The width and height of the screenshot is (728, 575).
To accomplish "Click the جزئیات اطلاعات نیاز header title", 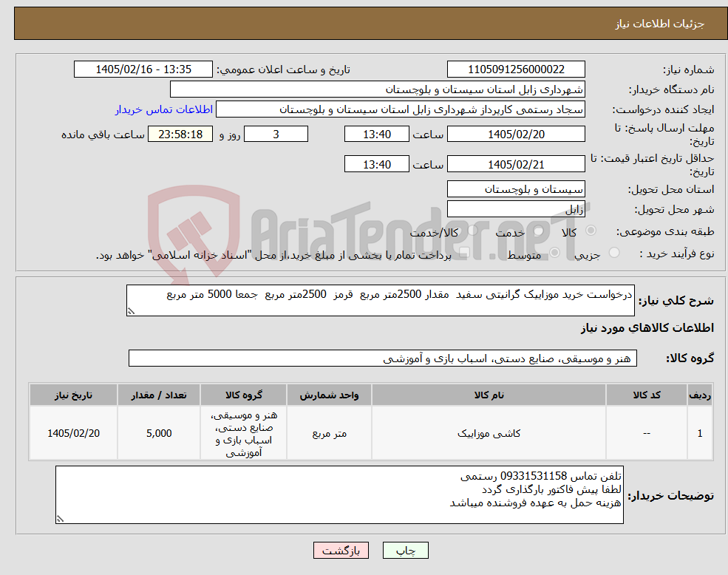I will 660,24.
